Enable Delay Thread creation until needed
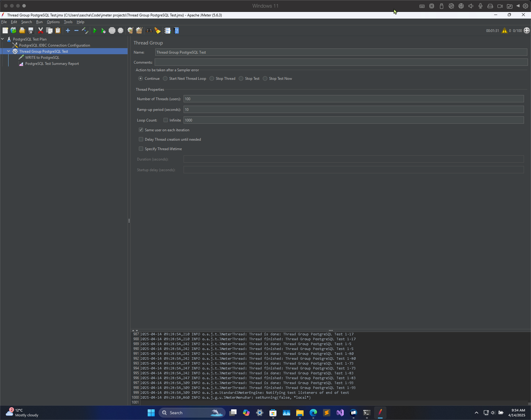 click(141, 139)
